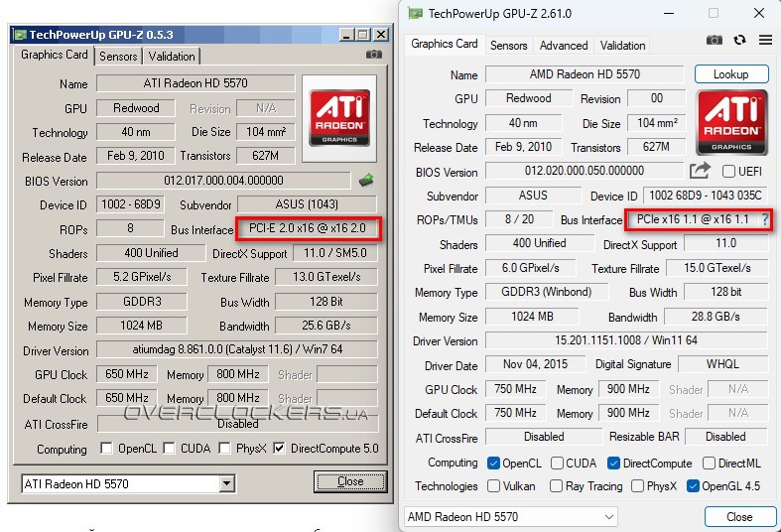781x532 pixels.
Task: Minimize the GPU-Z 0.5.3 window
Action: tap(346, 35)
